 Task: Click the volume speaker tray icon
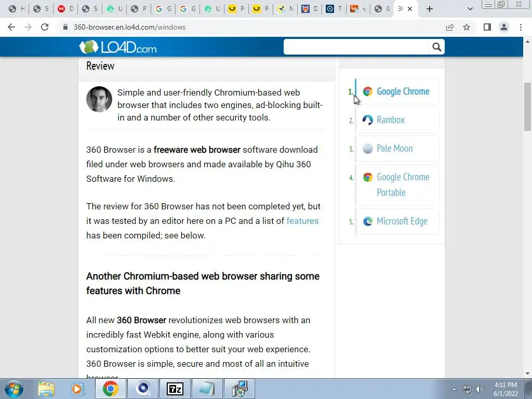tap(479, 389)
